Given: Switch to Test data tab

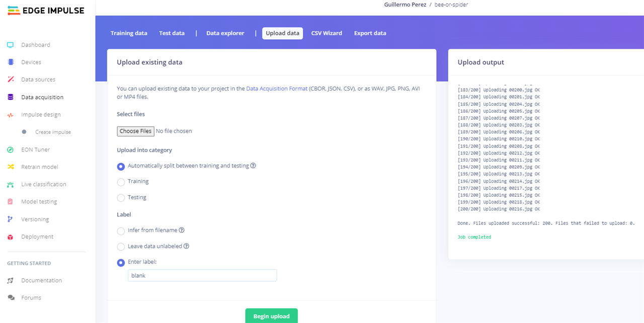Looking at the screenshot, I should [x=172, y=33].
